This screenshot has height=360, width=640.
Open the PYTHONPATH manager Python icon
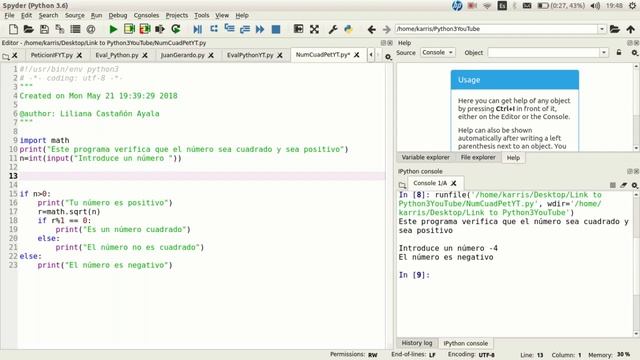348,29
